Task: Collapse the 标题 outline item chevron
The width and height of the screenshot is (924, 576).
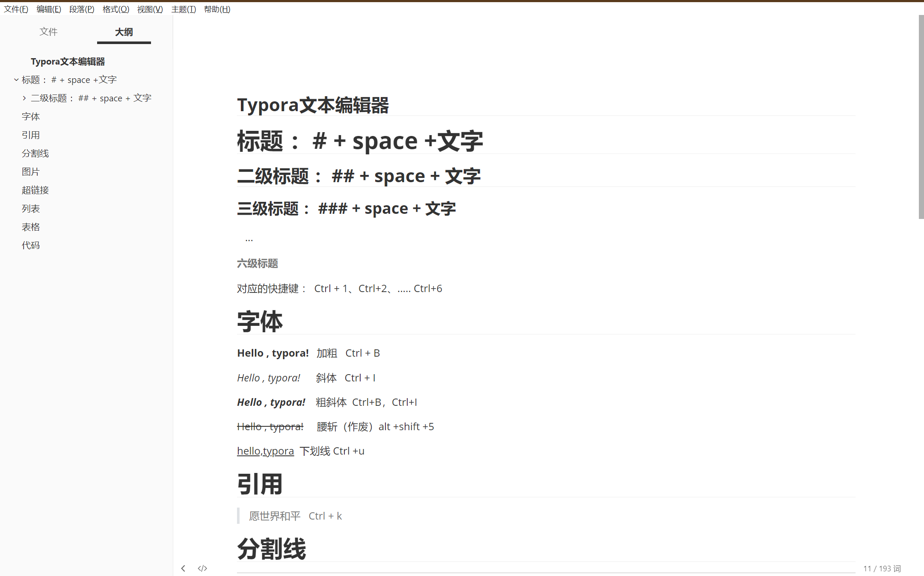Action: pyautogui.click(x=16, y=80)
